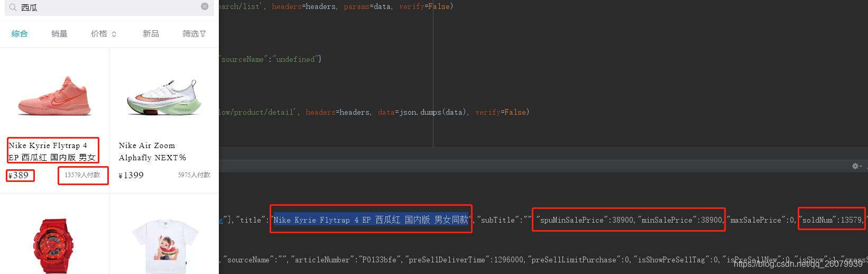Click the ¥389 price
Viewport: 868px width, 274px height.
click(x=19, y=175)
